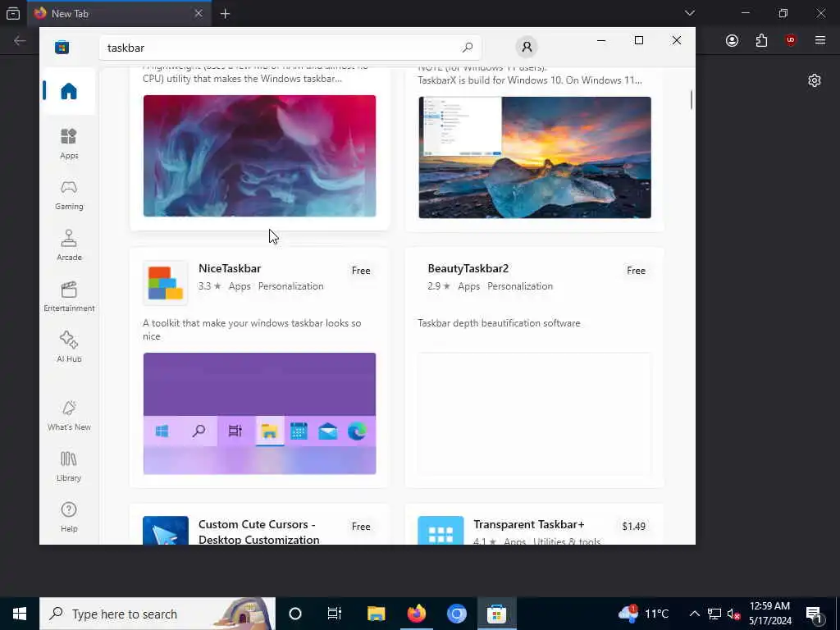Click the Free price on Custom Cute Cursors

pyautogui.click(x=361, y=527)
